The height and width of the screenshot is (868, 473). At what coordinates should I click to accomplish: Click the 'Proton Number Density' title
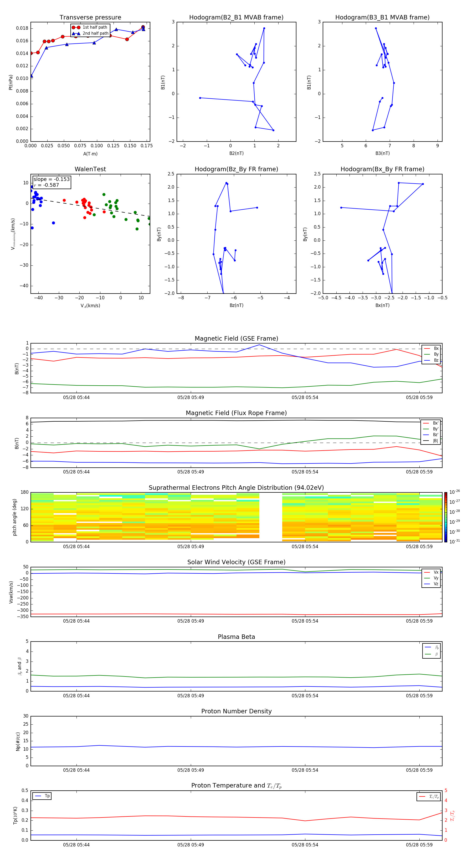236,711
